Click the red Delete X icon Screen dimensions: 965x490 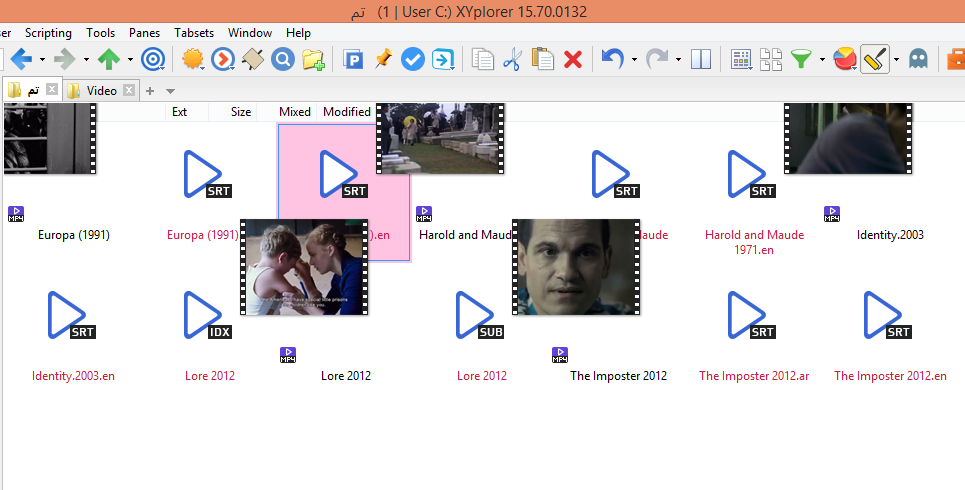(x=573, y=59)
